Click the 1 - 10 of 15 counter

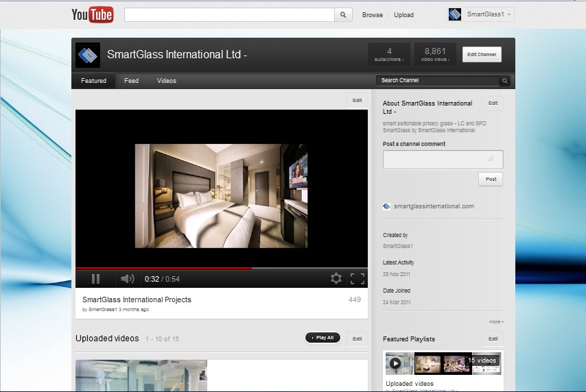click(x=163, y=339)
